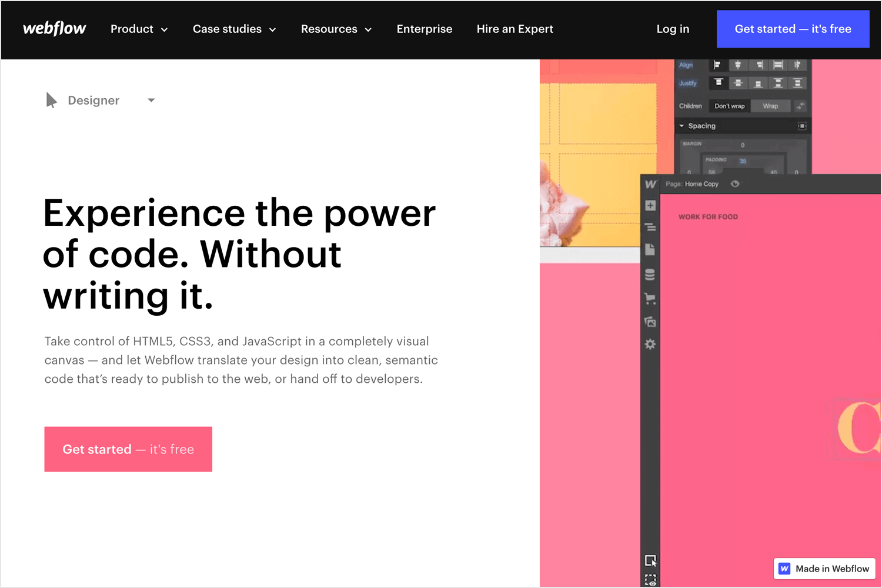Click the pink Get started — it's free button

(128, 449)
